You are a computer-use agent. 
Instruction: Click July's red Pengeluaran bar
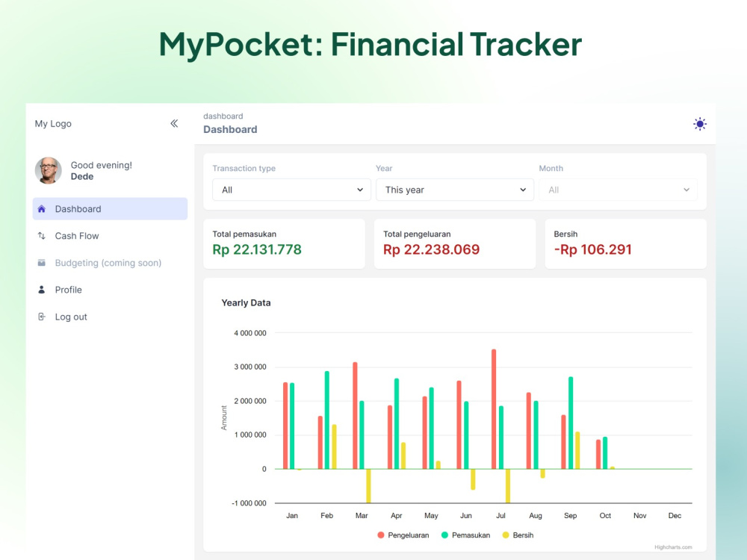coord(494,409)
